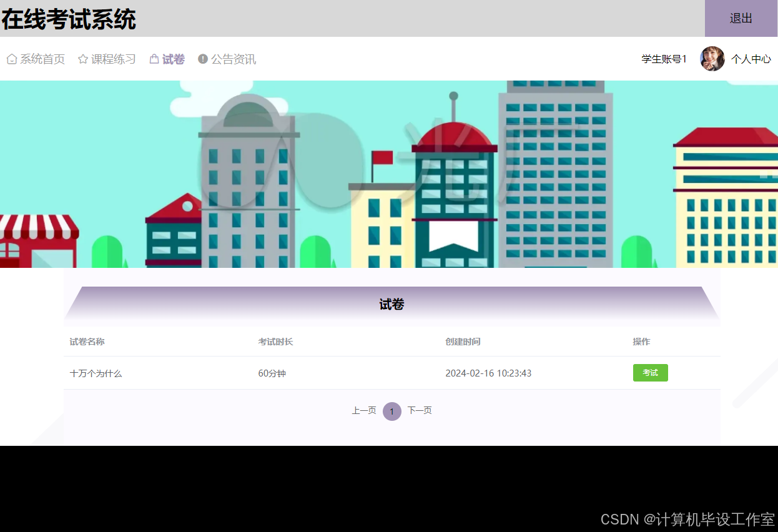
Task: Click 上一页 pagination link
Action: pos(364,411)
